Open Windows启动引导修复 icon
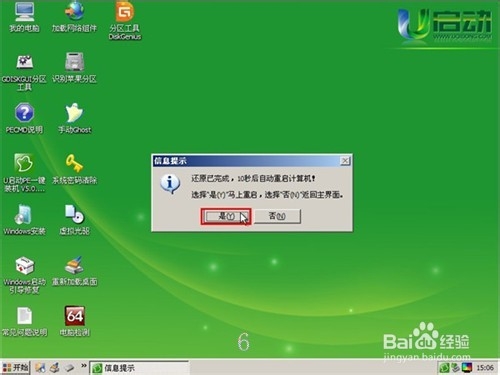The width and height of the screenshot is (500, 375). pyautogui.click(x=24, y=275)
